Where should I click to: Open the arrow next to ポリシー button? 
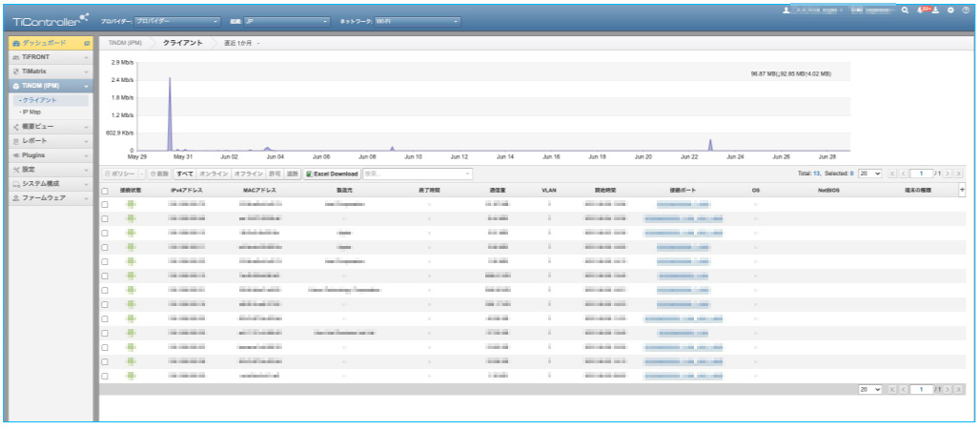click(x=141, y=174)
